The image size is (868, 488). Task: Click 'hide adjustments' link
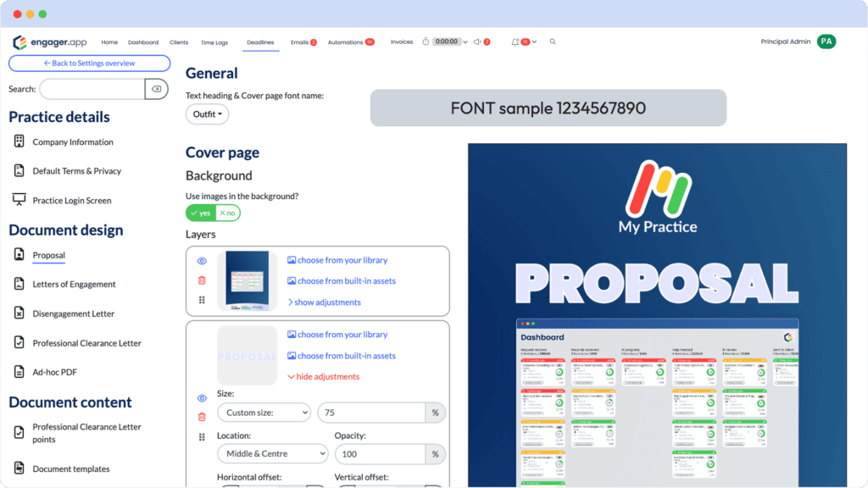pos(324,377)
